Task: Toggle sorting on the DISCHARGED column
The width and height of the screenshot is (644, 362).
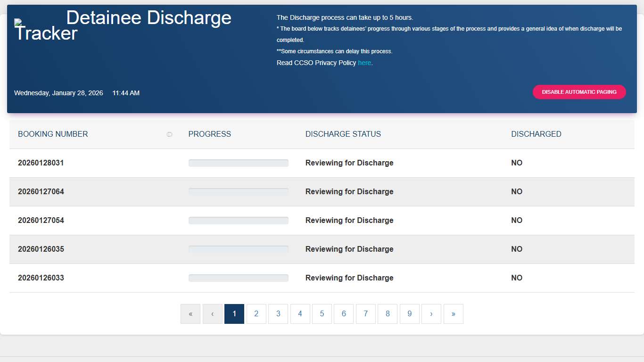Action: 536,134
